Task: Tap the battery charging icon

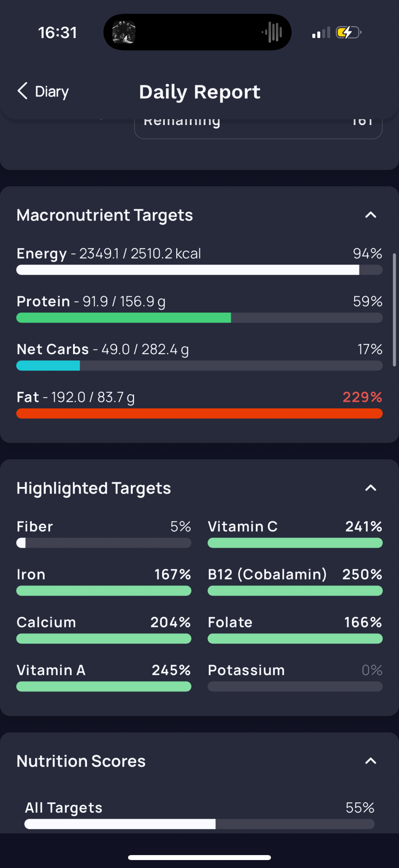Action: pyautogui.click(x=348, y=33)
